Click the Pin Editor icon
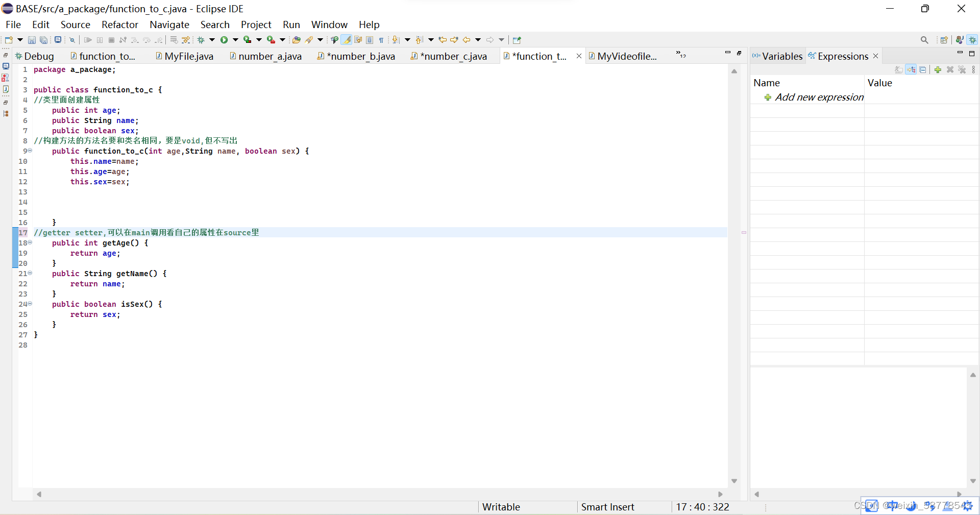 tap(517, 40)
